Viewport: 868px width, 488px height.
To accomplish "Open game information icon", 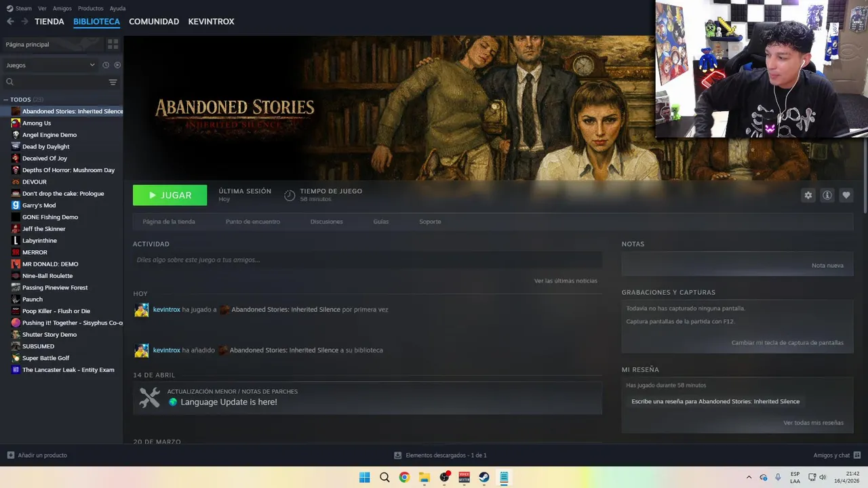I will [827, 195].
